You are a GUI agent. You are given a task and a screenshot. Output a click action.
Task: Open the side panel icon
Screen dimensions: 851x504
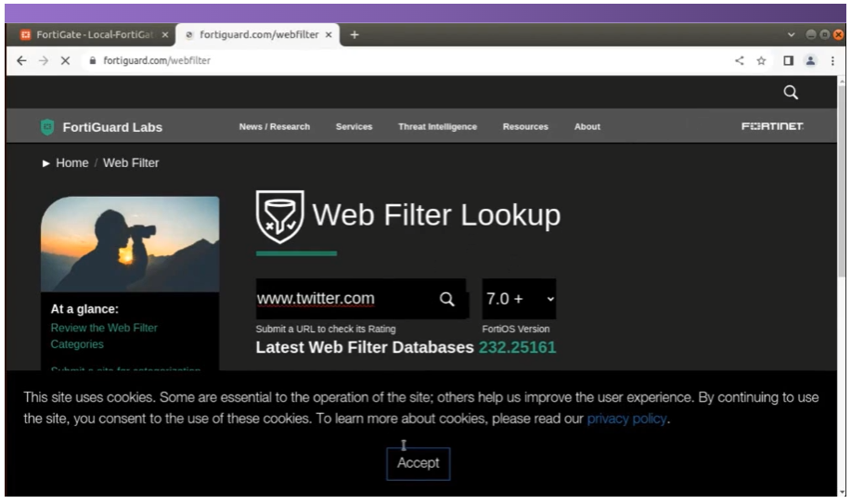788,61
